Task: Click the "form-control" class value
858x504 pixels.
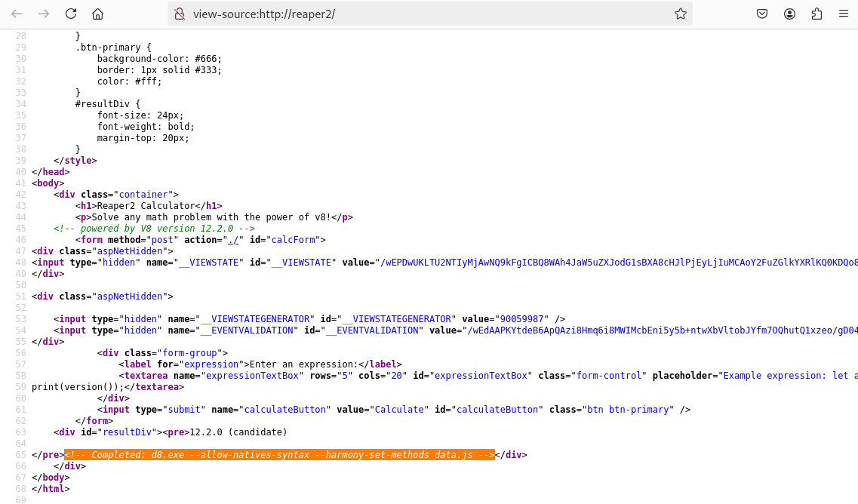Action: coord(608,376)
